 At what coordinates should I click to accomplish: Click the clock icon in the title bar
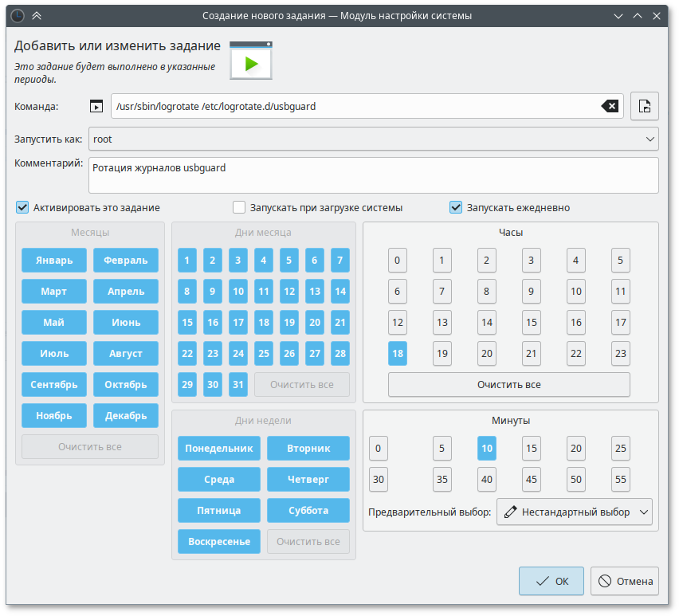tap(17, 15)
